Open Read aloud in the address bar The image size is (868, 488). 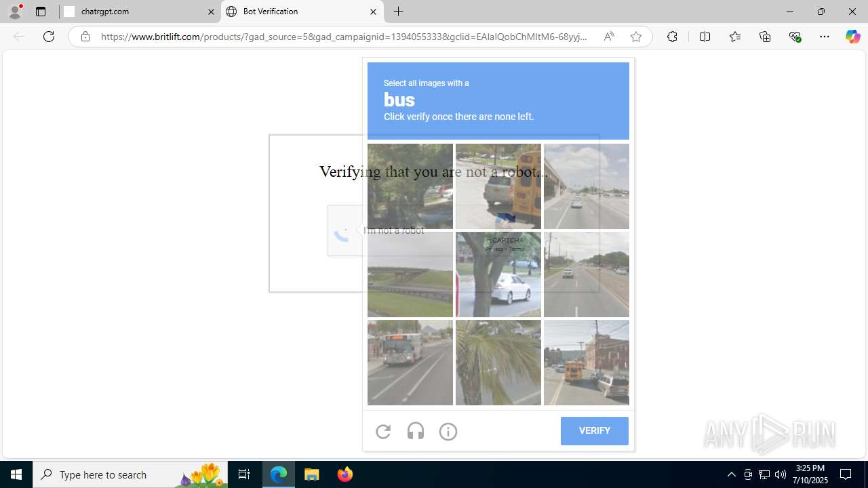[x=609, y=37]
